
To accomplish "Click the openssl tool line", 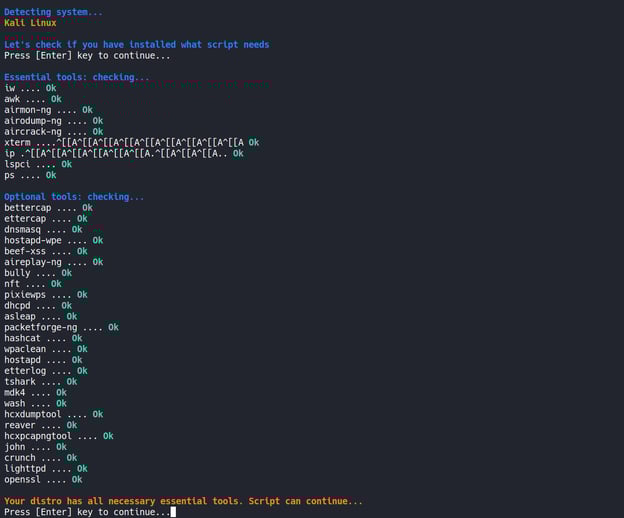I will click(43, 479).
